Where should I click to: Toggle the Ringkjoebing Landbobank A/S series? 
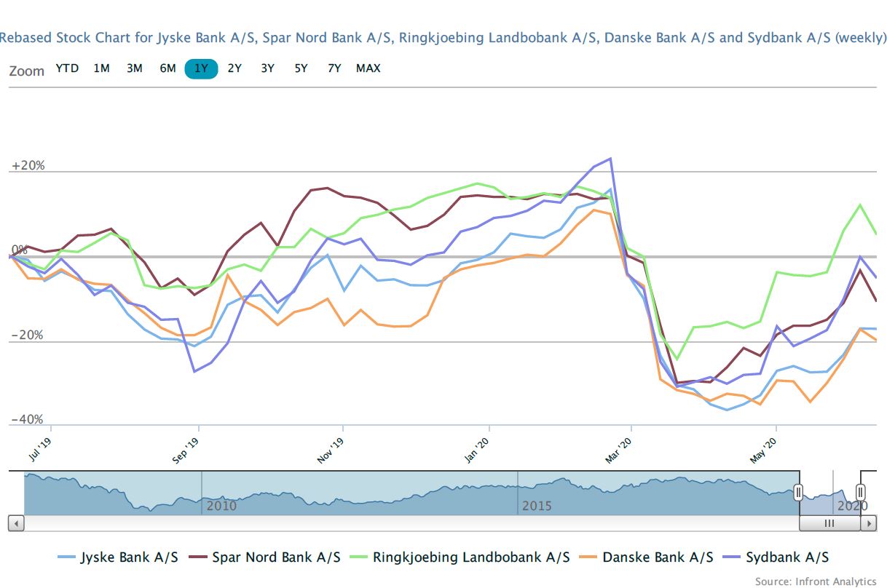tap(460, 557)
